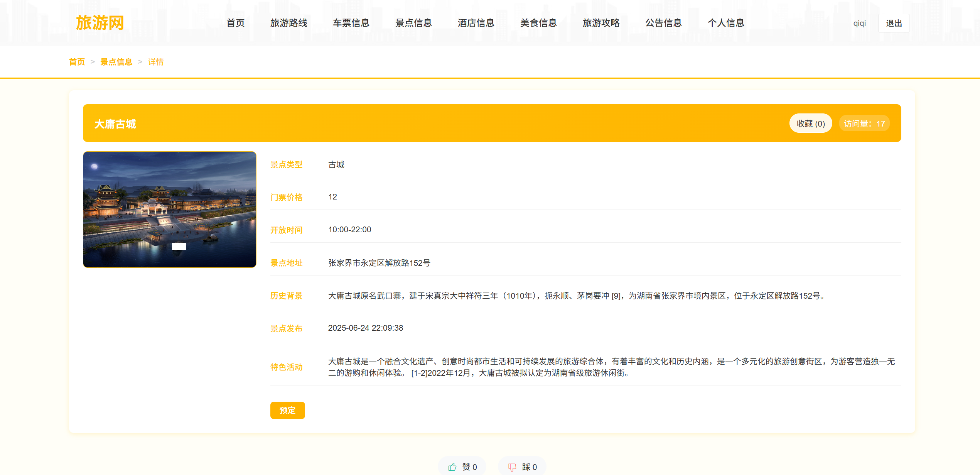The image size is (980, 475).
Task: Click the thumbs-up like icon
Action: click(452, 467)
